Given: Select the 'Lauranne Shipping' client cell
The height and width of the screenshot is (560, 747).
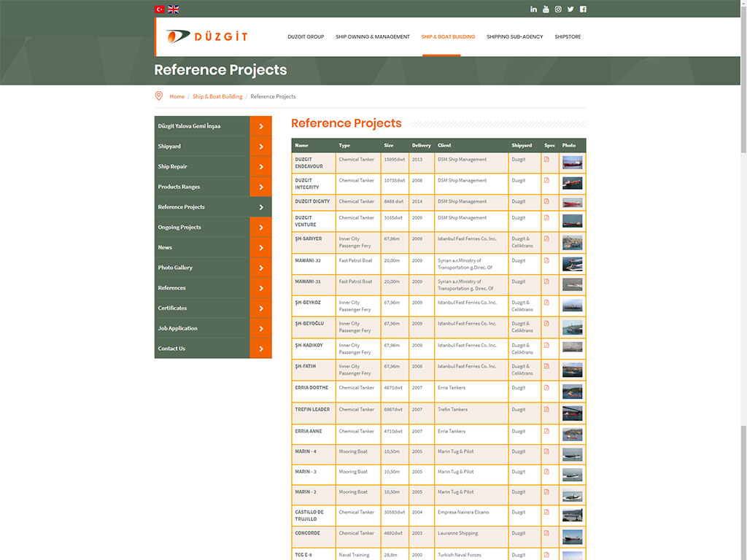Looking at the screenshot, I should [471, 537].
